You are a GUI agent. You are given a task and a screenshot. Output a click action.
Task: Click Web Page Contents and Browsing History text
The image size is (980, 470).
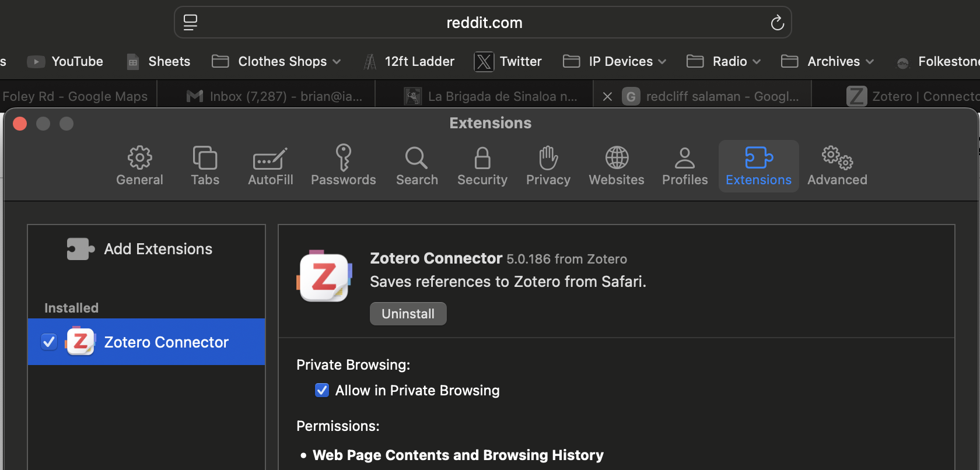[458, 455]
